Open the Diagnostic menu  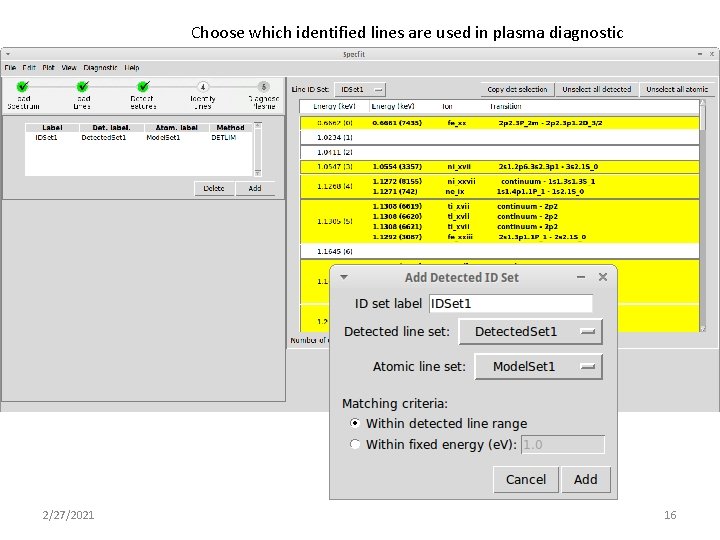(100, 68)
